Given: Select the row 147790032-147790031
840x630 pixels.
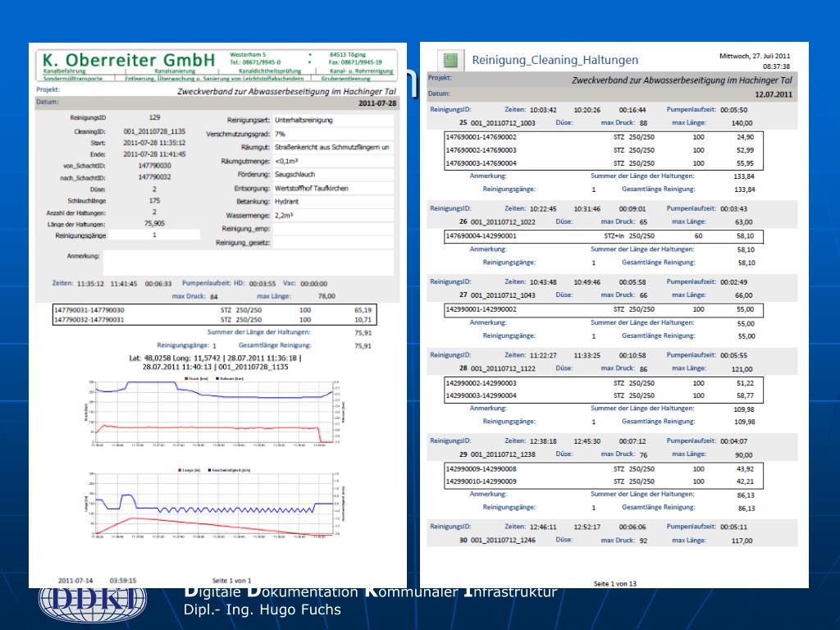Looking at the screenshot, I should tap(215, 320).
